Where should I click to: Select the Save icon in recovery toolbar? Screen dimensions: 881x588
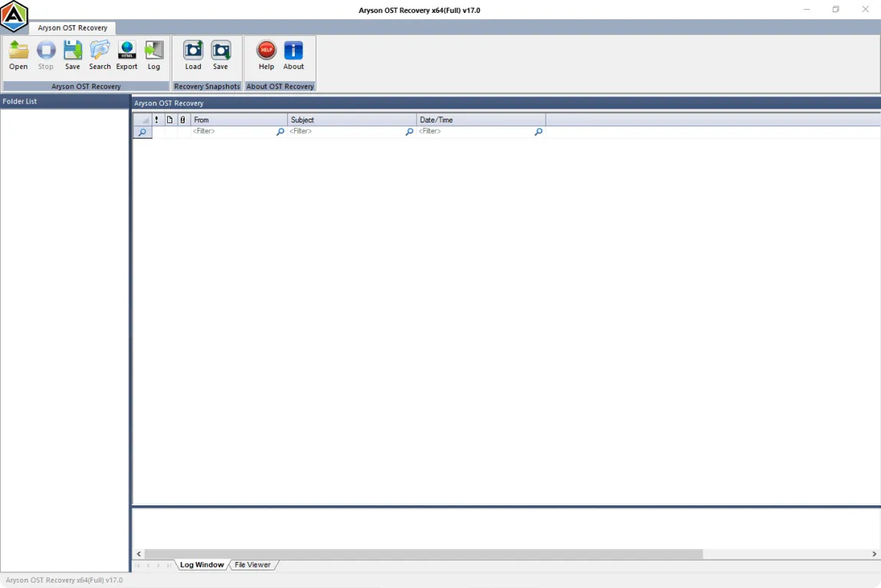72,54
